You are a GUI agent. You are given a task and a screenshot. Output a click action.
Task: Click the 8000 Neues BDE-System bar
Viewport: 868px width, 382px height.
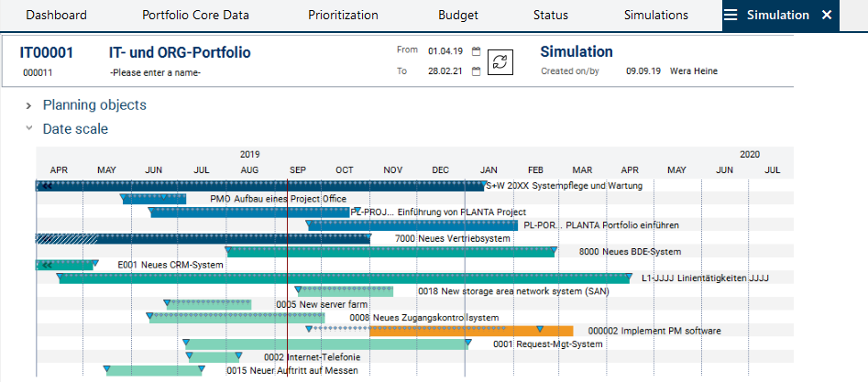pos(390,252)
